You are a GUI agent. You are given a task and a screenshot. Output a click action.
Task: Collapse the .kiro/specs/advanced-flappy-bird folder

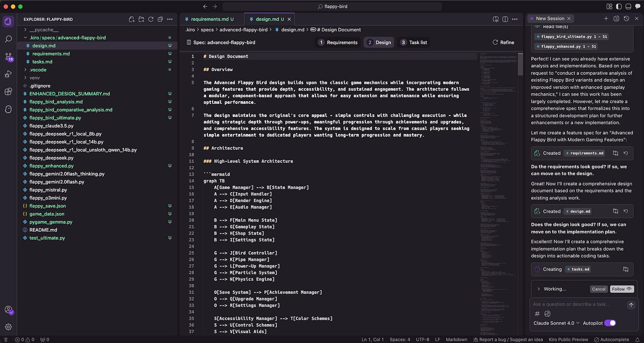point(65,38)
